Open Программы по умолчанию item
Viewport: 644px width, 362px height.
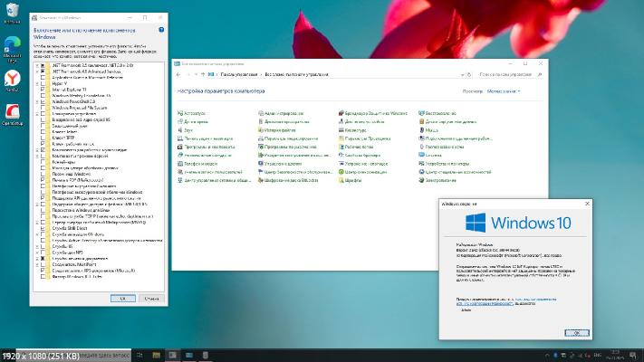tap(287, 147)
